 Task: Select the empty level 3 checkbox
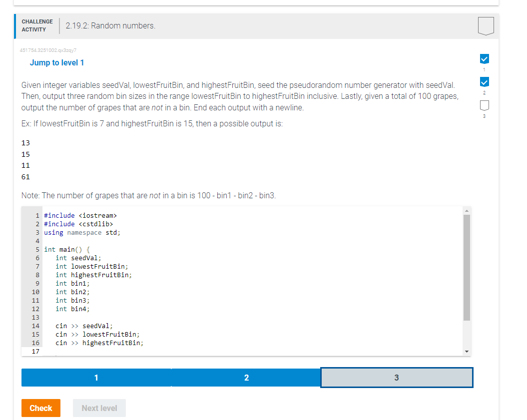coord(484,105)
